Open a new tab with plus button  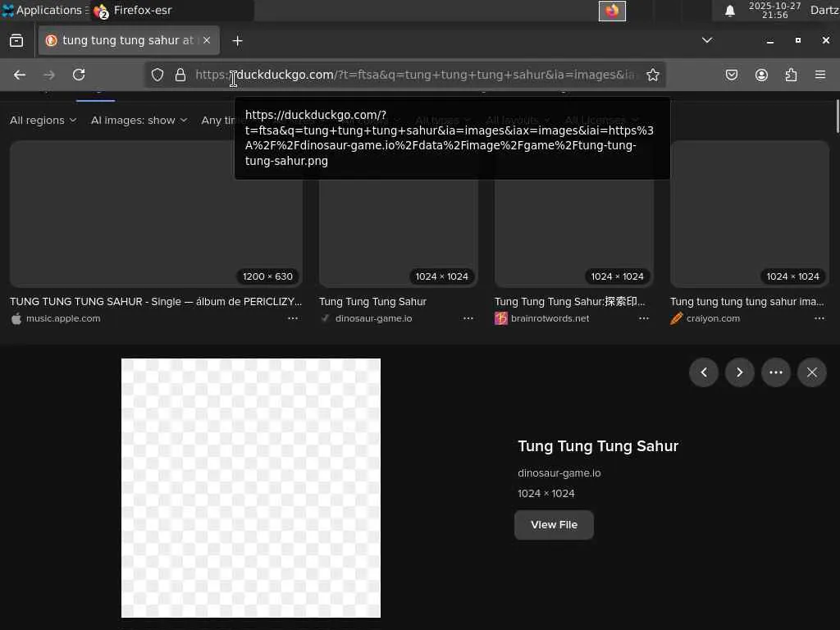coord(237,41)
